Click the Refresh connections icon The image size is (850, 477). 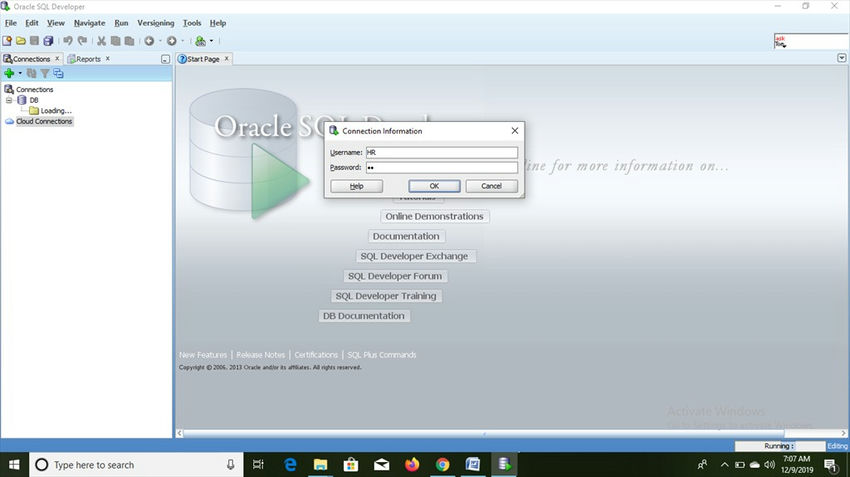click(x=31, y=73)
